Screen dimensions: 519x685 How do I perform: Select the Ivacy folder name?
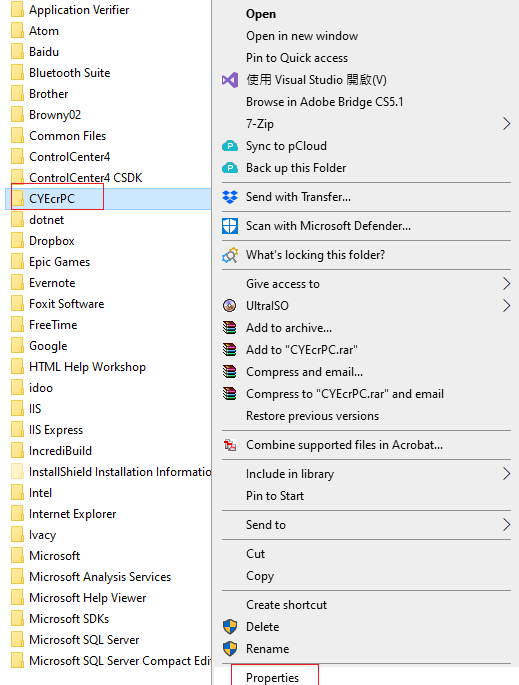pos(42,535)
